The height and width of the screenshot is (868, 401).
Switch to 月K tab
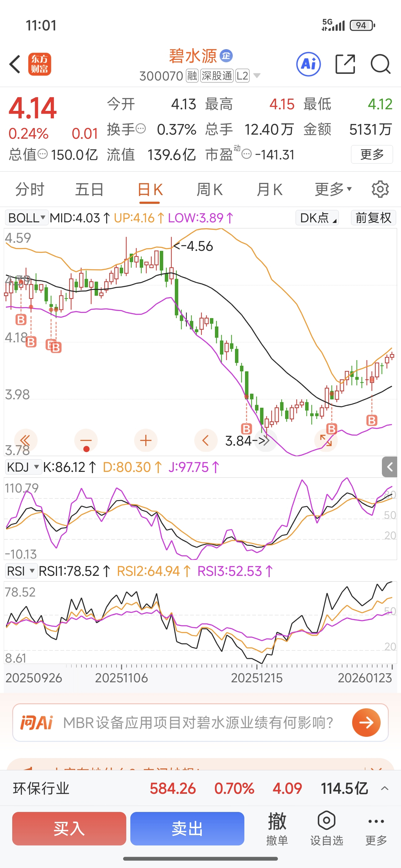point(269,189)
